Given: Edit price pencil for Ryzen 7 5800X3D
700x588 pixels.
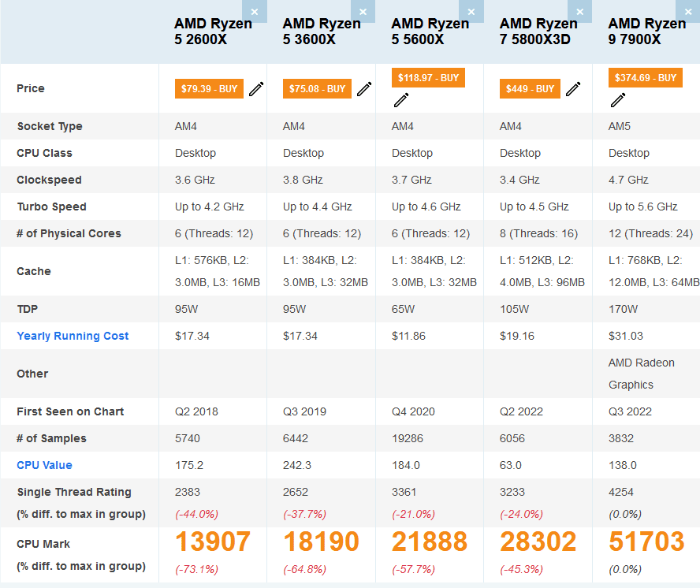Looking at the screenshot, I should click(573, 89).
